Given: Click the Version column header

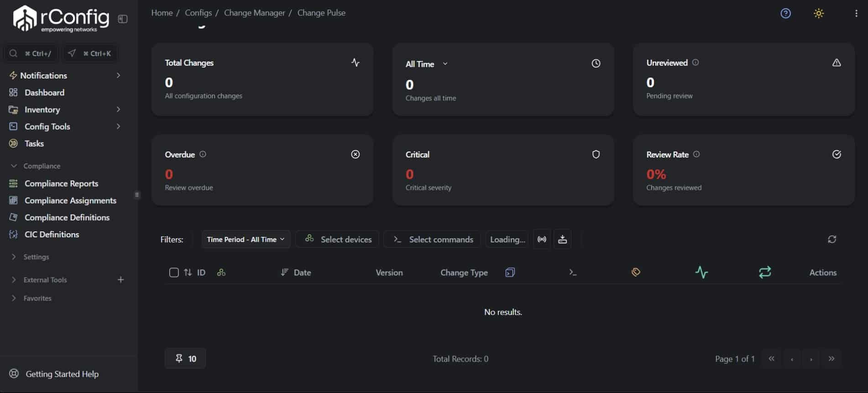Looking at the screenshot, I should tap(389, 272).
